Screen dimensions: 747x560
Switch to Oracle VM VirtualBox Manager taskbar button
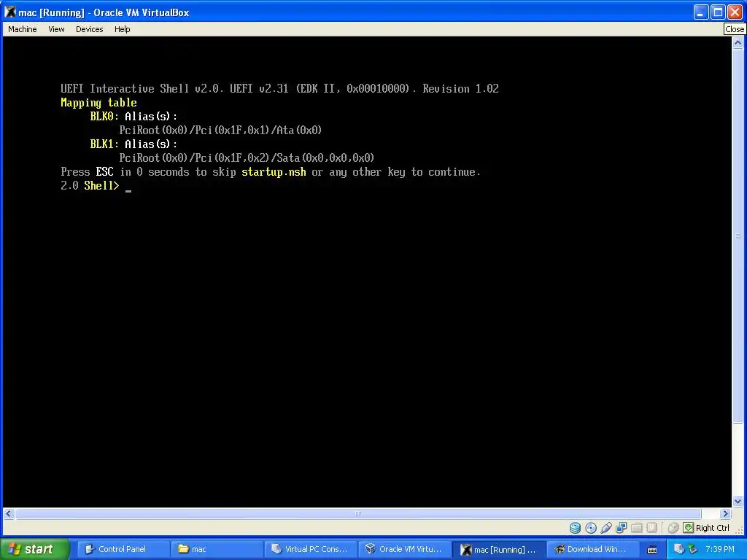point(404,549)
